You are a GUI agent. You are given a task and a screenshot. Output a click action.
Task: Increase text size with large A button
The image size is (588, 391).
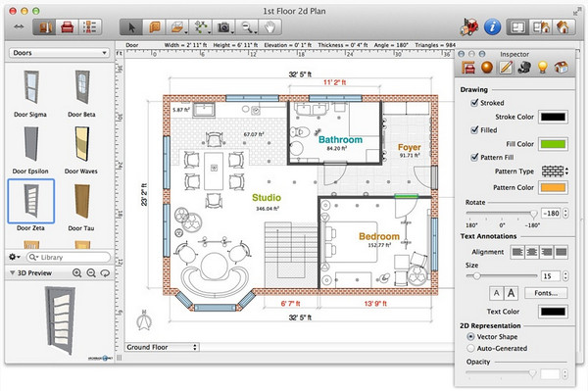511,293
